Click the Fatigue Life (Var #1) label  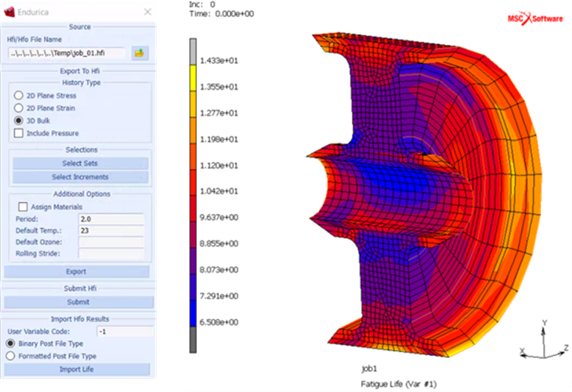click(x=398, y=384)
